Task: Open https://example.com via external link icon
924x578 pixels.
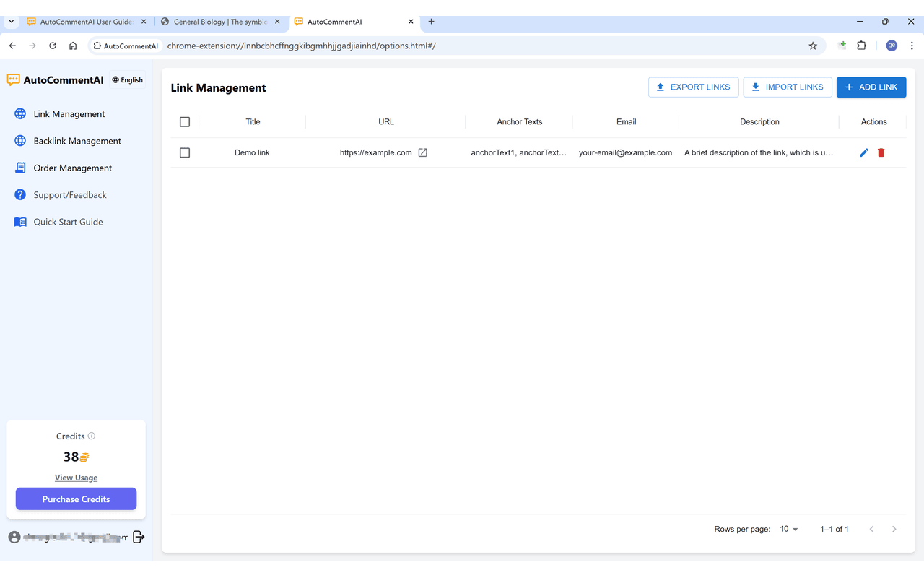Action: coord(423,152)
